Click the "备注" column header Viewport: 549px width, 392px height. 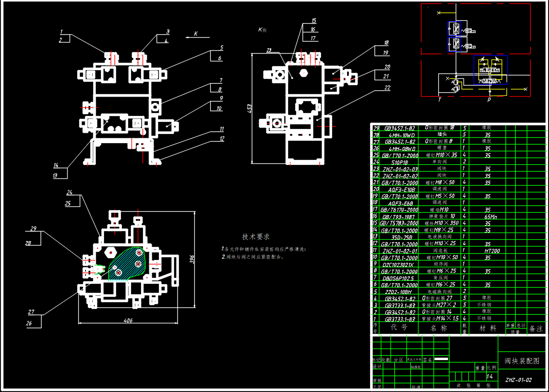click(536, 329)
